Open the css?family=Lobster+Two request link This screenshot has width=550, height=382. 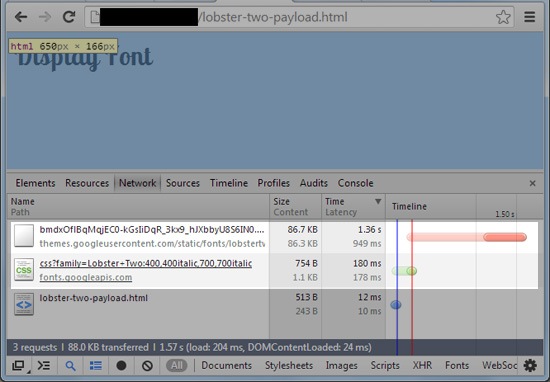coord(146,263)
